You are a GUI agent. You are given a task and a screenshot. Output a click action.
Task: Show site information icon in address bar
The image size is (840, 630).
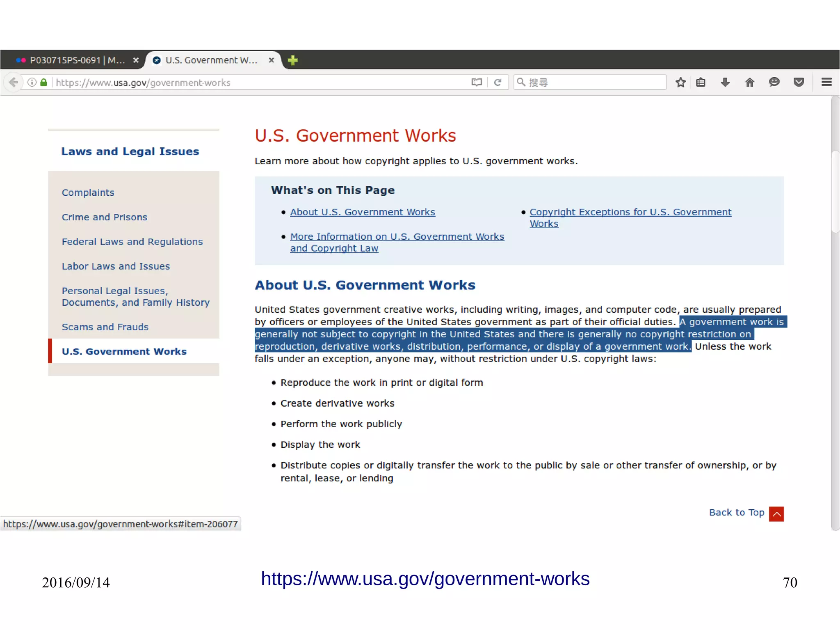pos(32,82)
